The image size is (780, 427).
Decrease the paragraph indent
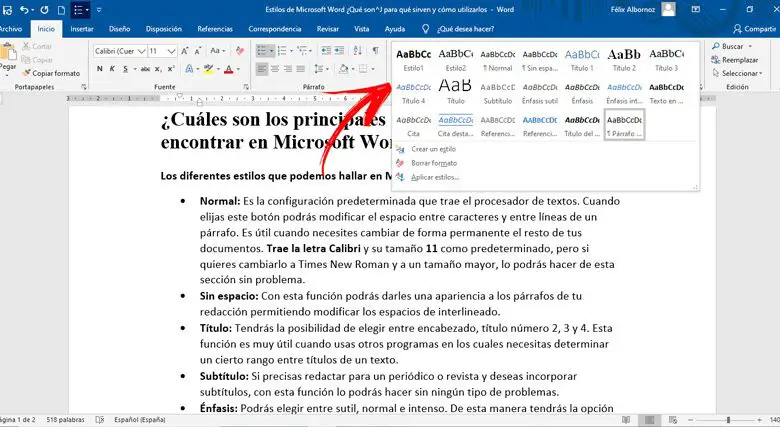(326, 51)
